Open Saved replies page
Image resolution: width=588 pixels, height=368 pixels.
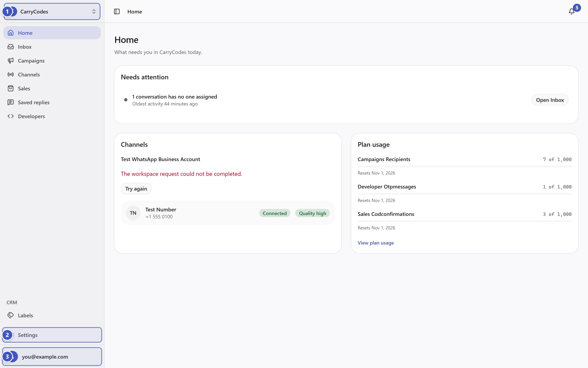tap(52, 102)
